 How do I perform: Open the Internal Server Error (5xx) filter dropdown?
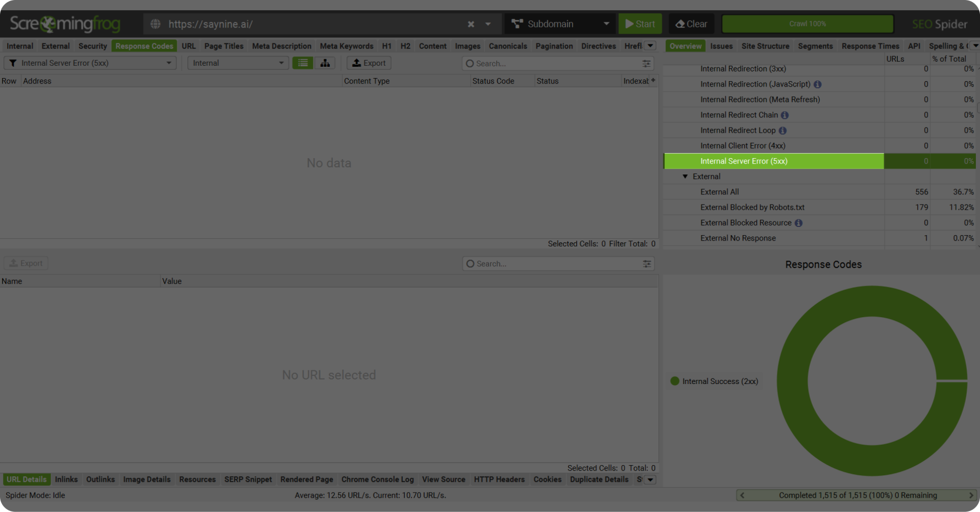90,63
